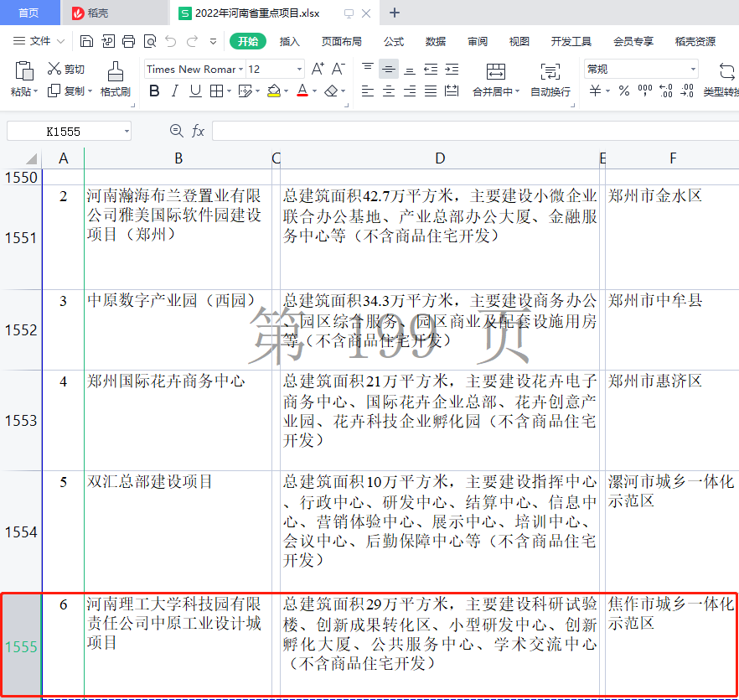Apply bold formatting with the B icon
This screenshot has width=739, height=700.
pos(153,90)
